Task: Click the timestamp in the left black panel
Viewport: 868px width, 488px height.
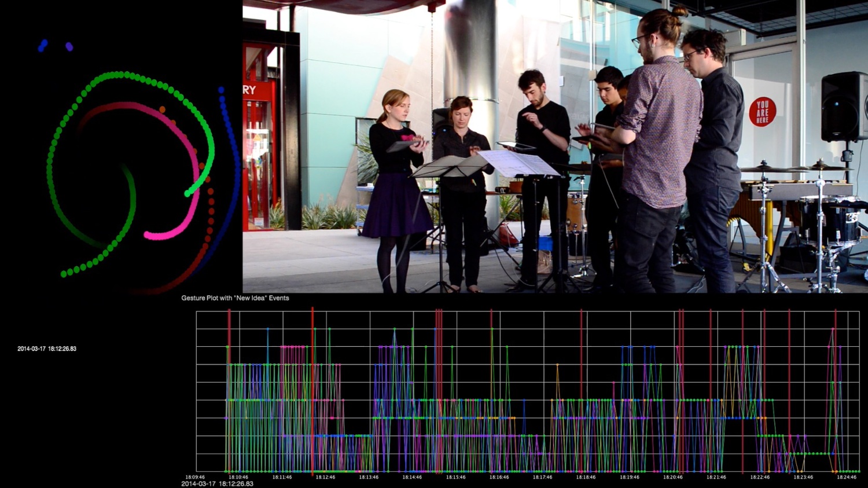Action: [x=47, y=349]
